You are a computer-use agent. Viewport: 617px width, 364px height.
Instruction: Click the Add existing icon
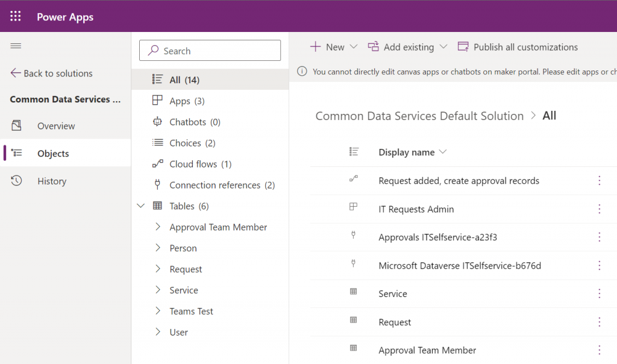373,46
